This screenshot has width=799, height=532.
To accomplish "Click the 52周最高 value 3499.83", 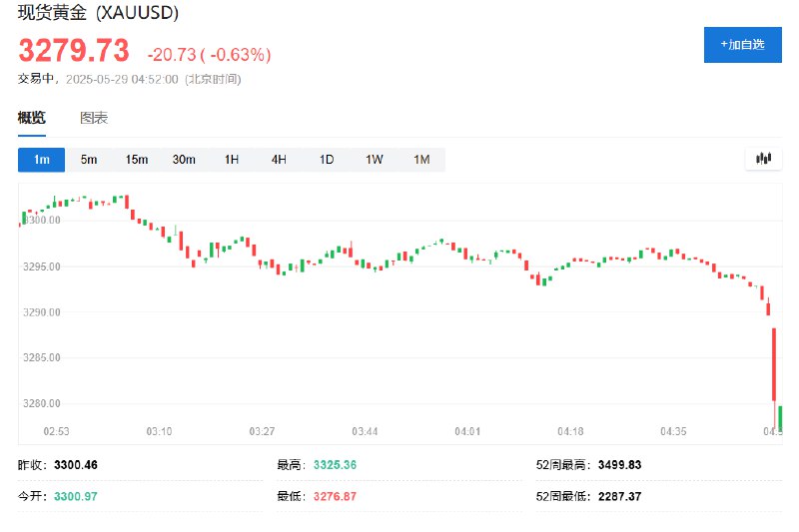I will pyautogui.click(x=619, y=465).
